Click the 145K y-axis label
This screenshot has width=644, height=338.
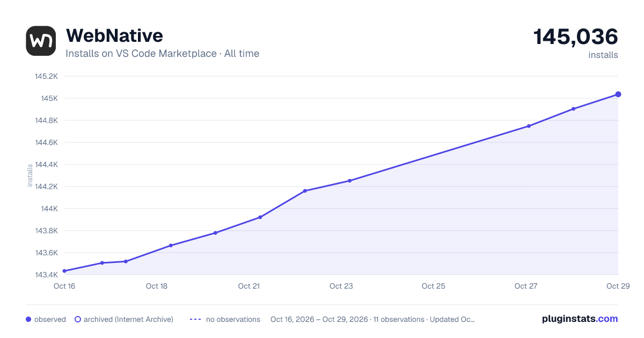(x=49, y=99)
